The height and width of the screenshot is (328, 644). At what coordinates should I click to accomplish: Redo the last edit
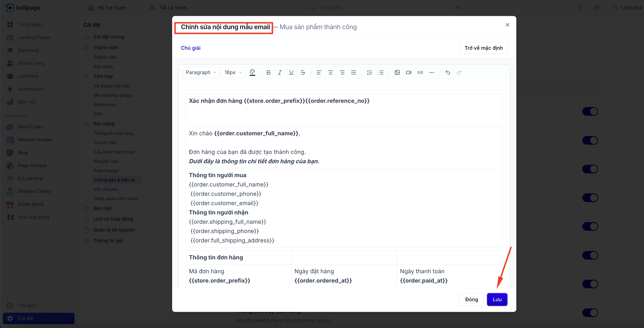(459, 72)
